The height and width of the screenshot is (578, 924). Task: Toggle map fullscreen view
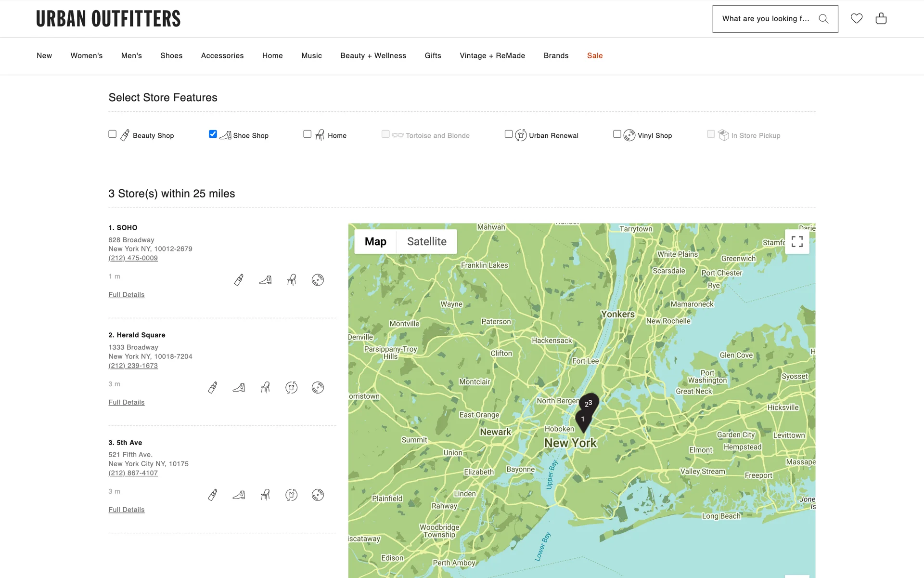[x=797, y=241]
